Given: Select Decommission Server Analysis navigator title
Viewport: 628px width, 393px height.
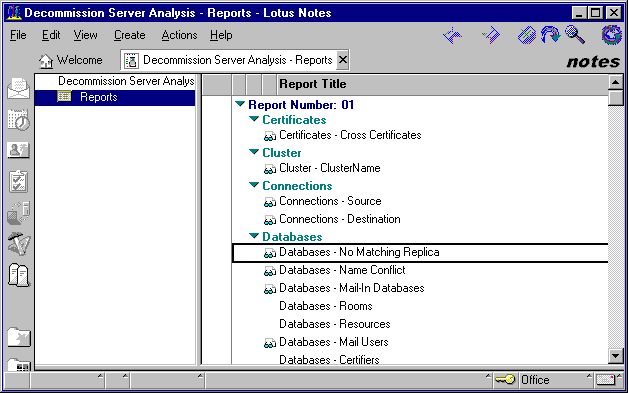Looking at the screenshot, I should pyautogui.click(x=126, y=81).
